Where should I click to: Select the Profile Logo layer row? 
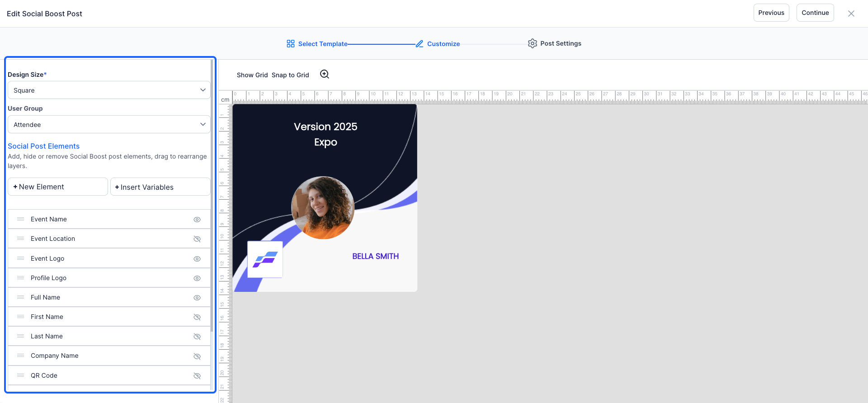coord(109,278)
